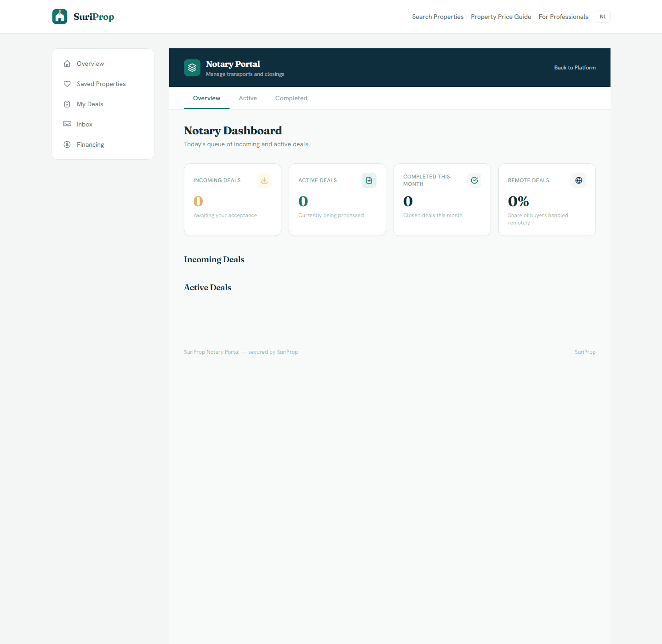Click the Notary Portal title text

(x=233, y=64)
